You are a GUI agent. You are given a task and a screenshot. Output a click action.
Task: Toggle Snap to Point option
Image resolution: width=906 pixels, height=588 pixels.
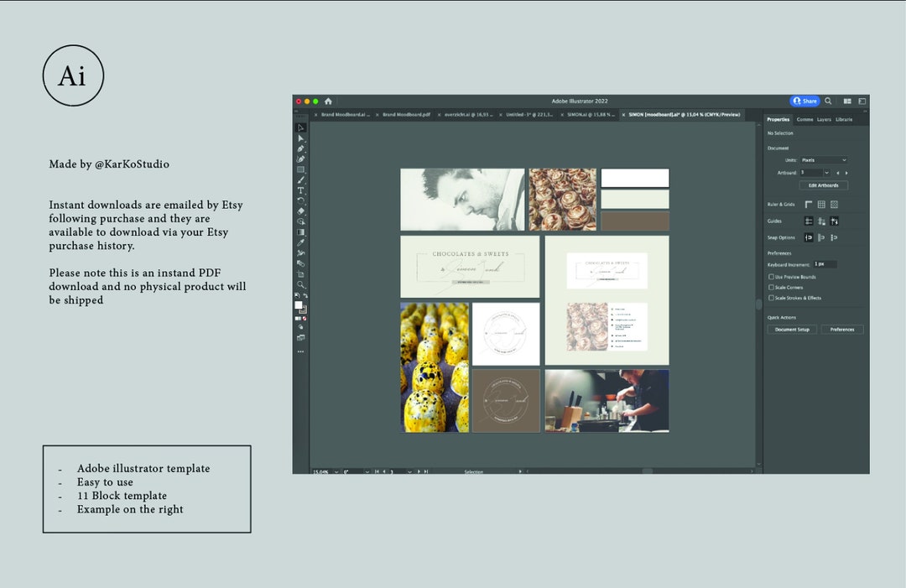coord(809,237)
